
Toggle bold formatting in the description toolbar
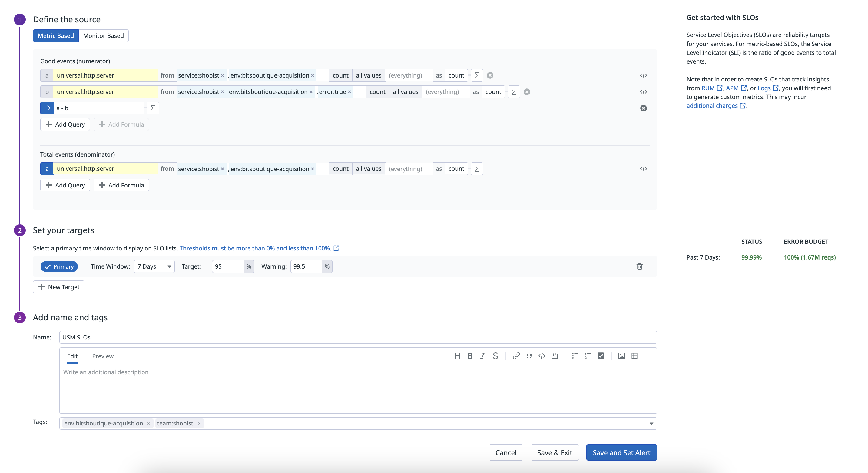[470, 356]
